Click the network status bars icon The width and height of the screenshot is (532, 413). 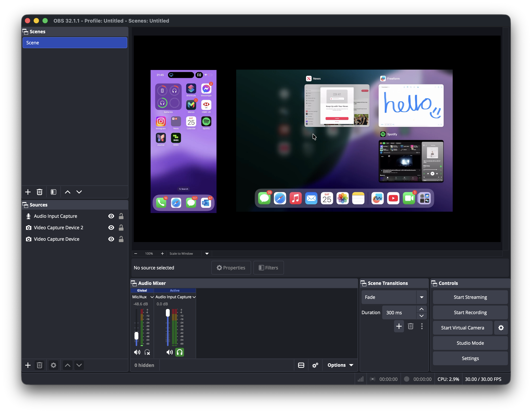[x=361, y=379]
